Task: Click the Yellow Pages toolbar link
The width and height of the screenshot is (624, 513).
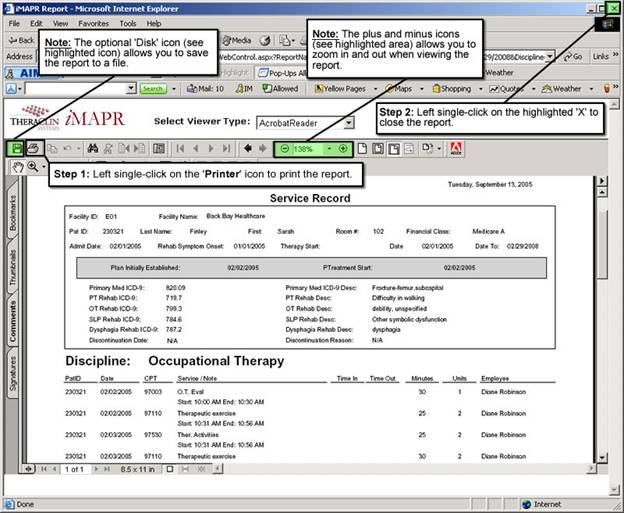Action: pos(341,89)
